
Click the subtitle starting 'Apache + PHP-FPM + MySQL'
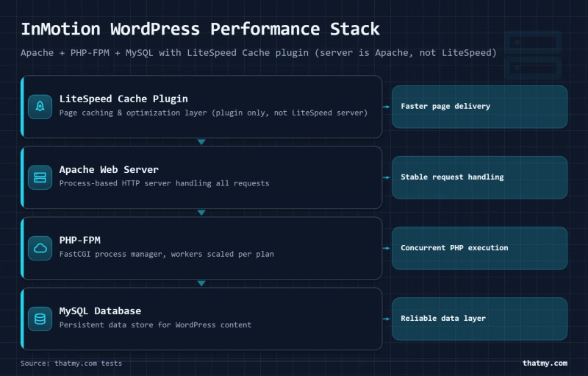click(x=259, y=53)
